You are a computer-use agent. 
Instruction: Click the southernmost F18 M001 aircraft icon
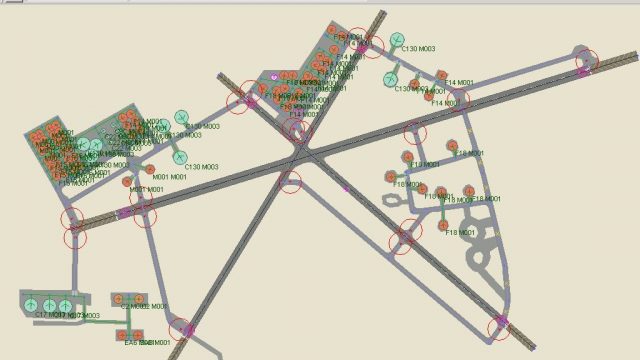pyautogui.click(x=443, y=225)
